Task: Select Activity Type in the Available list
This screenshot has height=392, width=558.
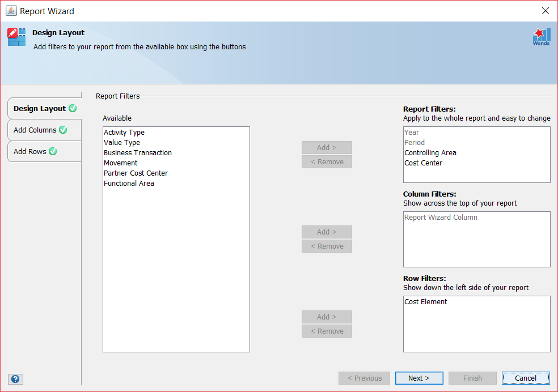Action: (x=124, y=132)
